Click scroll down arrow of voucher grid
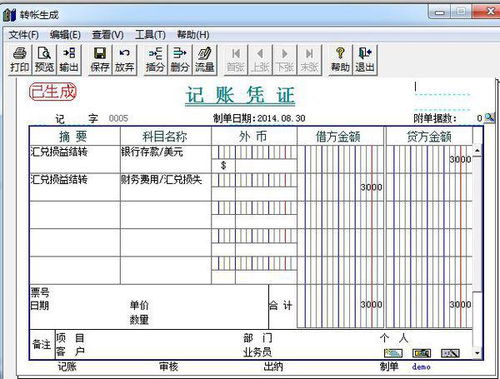Viewport: 500px width, 379px height. pos(477,353)
